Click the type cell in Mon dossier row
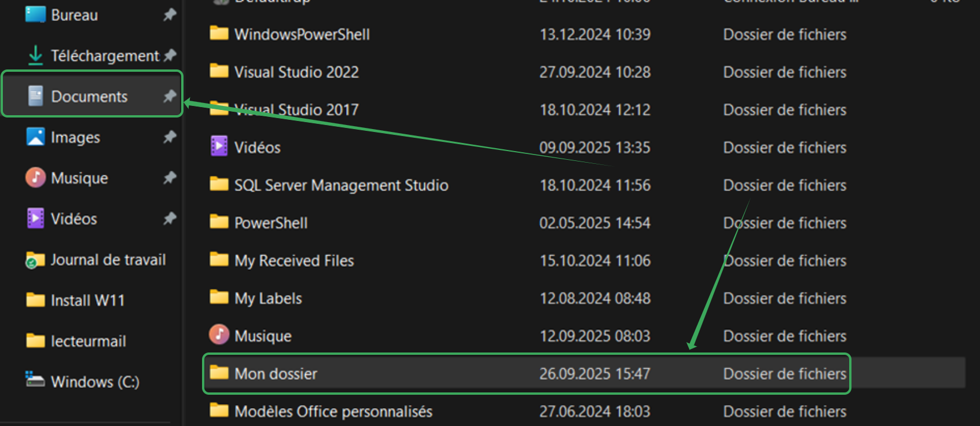Screen dimensions: 980x426 (785, 373)
